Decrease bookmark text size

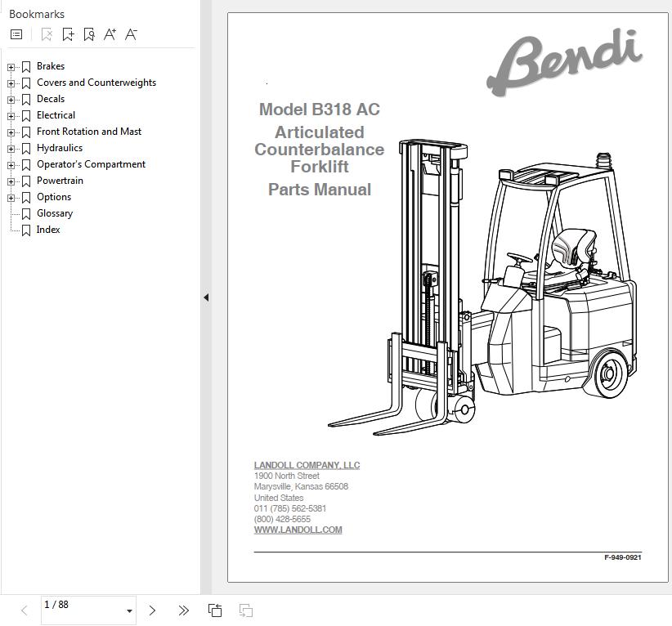[131, 34]
